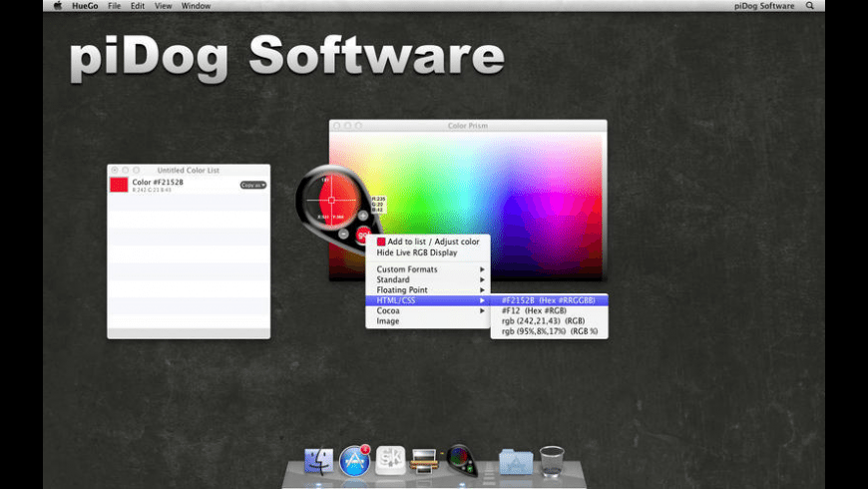Expand the Cocoa submenu

tap(430, 311)
